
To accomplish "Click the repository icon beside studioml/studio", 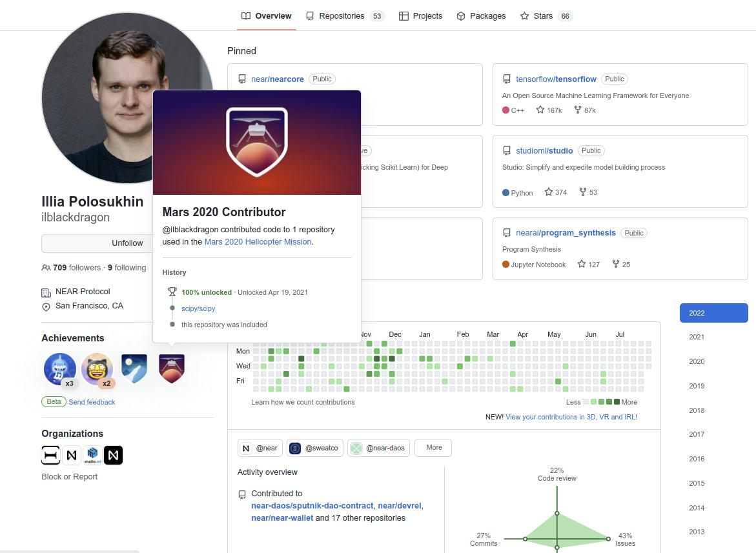I will (507, 151).
